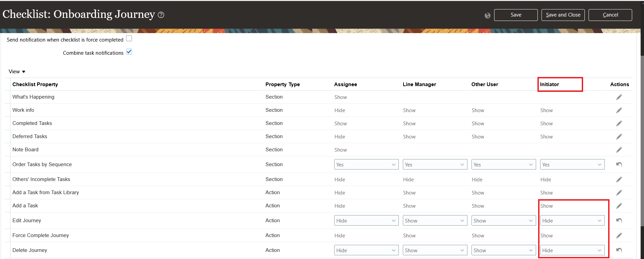
Task: Open Other User dropdown for Delete Journey
Action: (x=504, y=250)
